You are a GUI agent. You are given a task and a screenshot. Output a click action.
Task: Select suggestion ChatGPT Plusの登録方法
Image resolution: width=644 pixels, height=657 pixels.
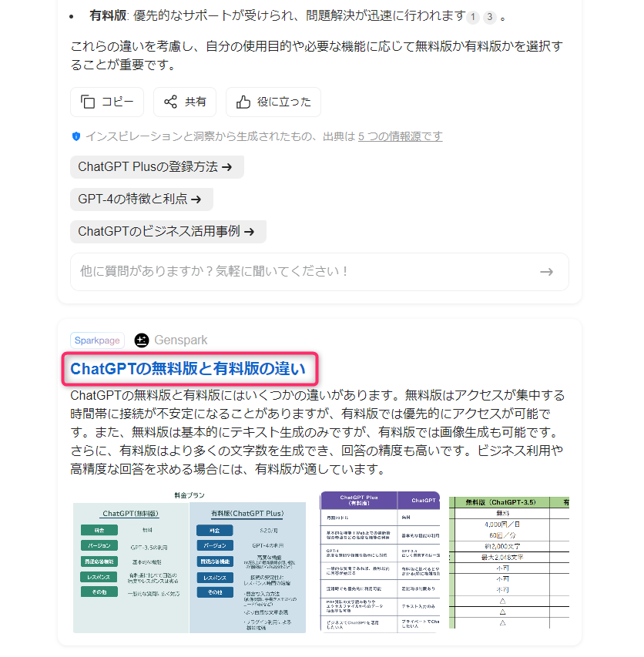[156, 167]
